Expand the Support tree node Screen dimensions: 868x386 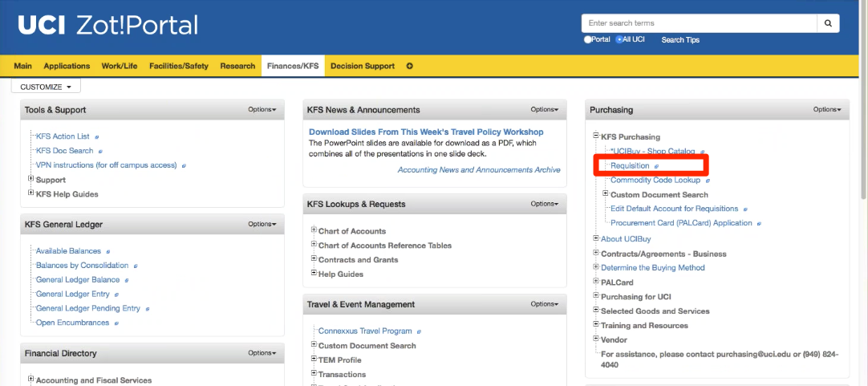click(x=31, y=179)
